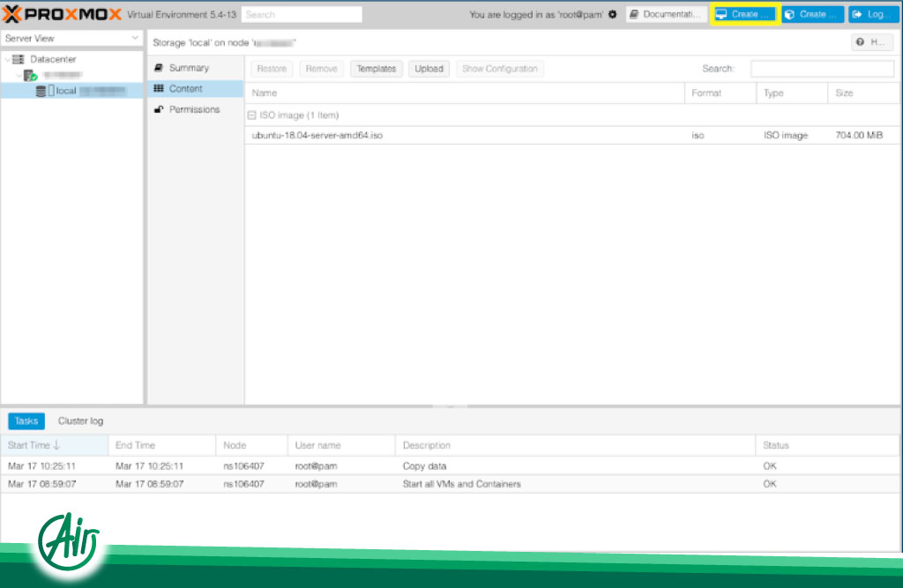The height and width of the screenshot is (588, 903).
Task: Click the Upload button
Action: (429, 69)
